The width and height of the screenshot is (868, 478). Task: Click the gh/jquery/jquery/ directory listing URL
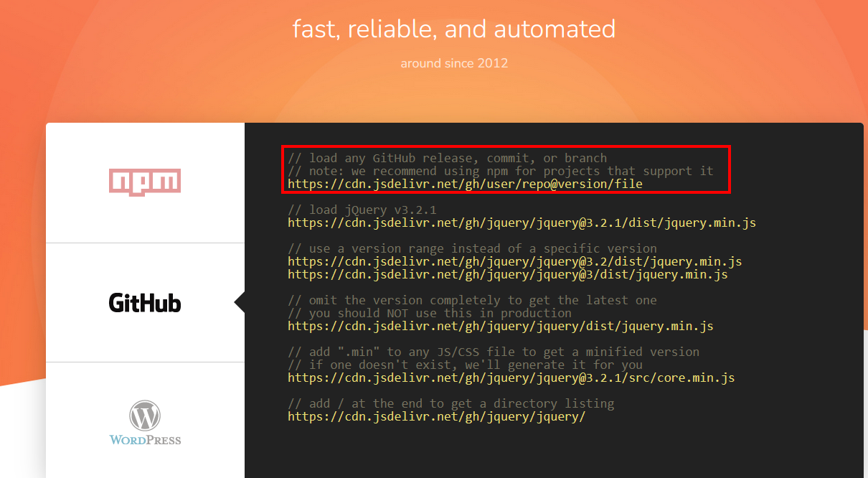point(436,417)
